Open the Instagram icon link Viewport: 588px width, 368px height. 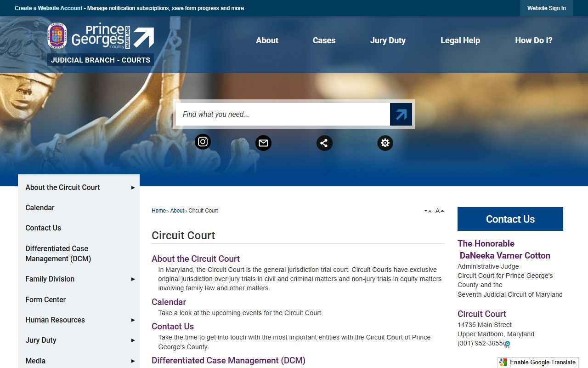203,142
